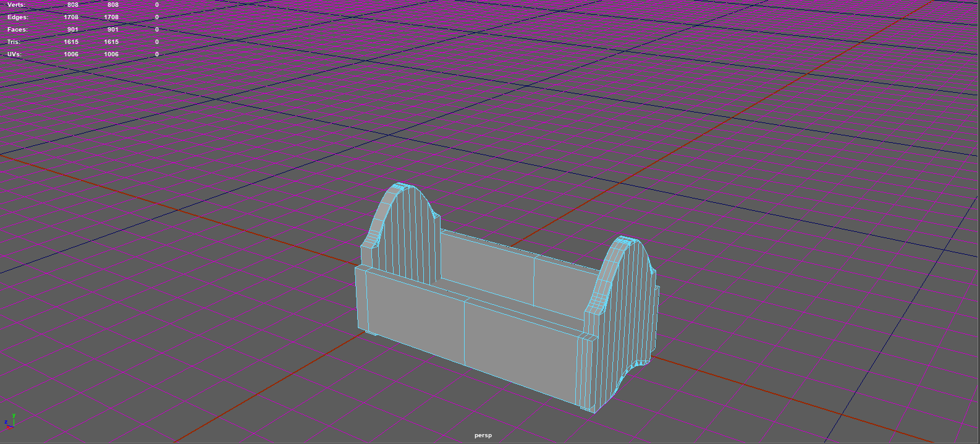Click the 'UVs:' poly count label
The height and width of the screenshot is (444, 980).
point(15,54)
